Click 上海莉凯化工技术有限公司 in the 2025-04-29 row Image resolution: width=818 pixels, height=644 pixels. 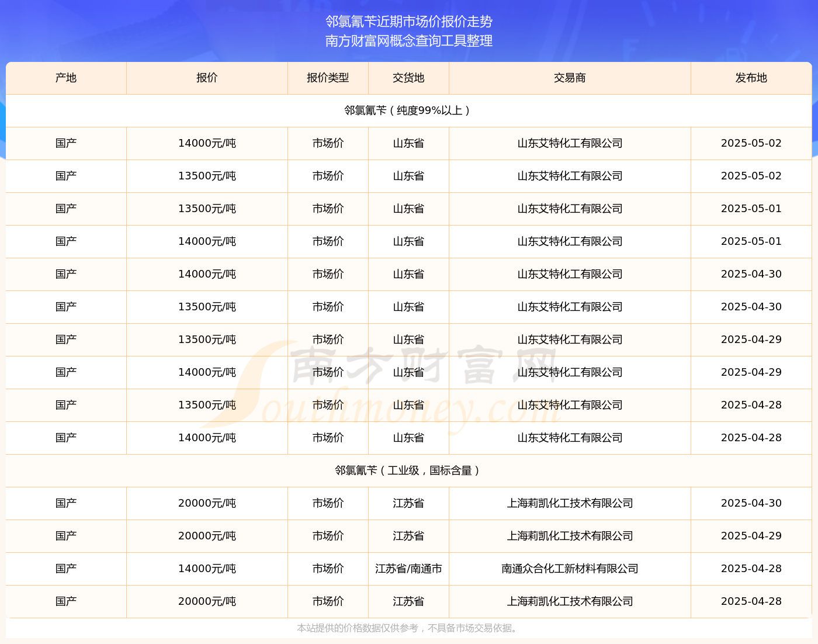pyautogui.click(x=570, y=536)
